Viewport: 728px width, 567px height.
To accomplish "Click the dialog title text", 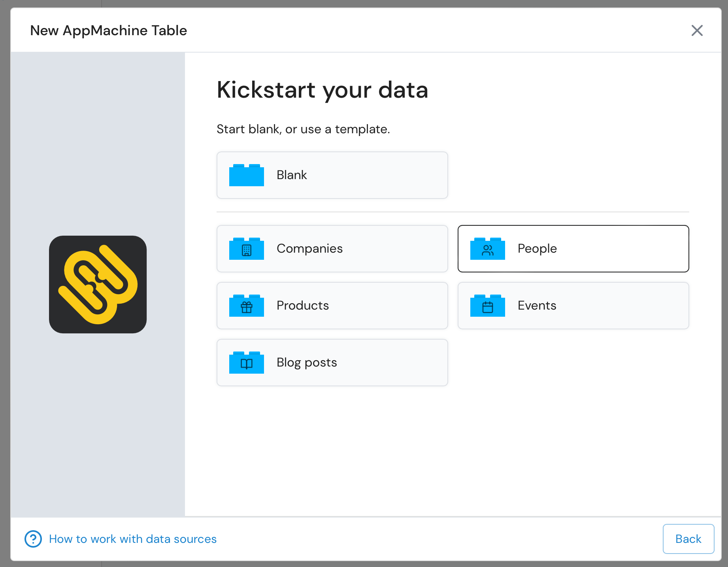I will (x=108, y=30).
